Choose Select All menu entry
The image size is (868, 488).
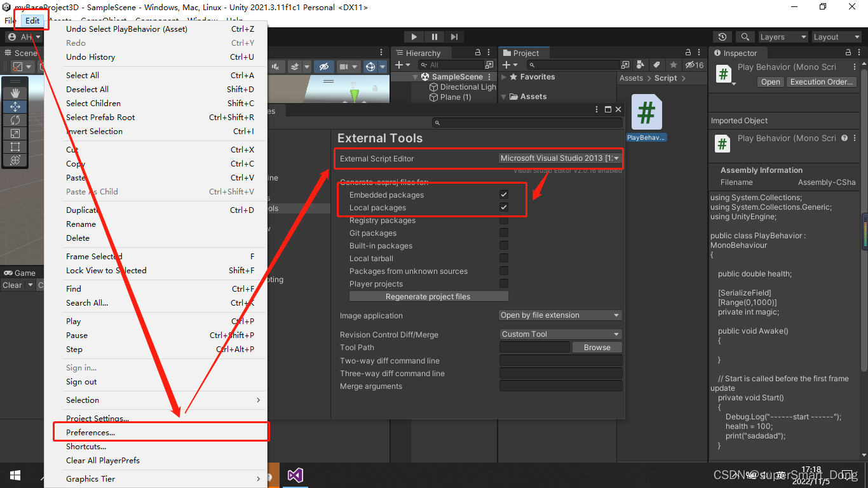(156, 75)
